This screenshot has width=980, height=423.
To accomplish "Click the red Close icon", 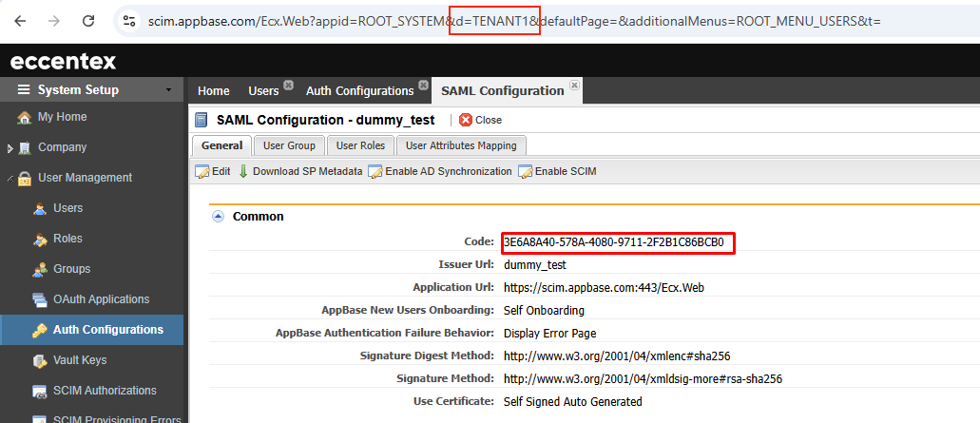I will [465, 120].
